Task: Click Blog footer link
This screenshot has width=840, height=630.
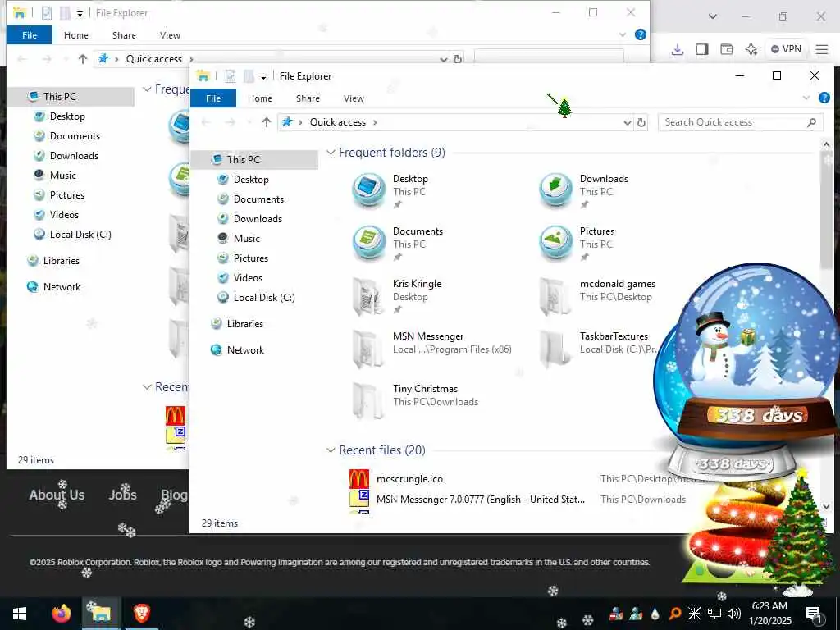Action: 174,495
